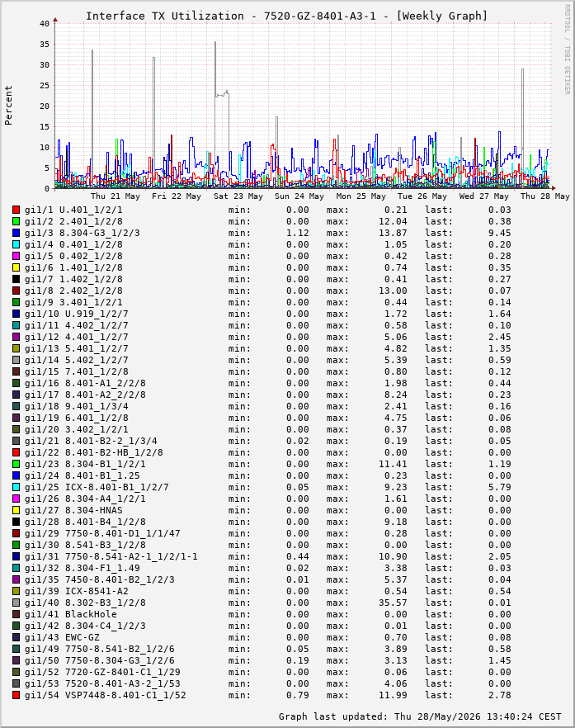Click the red swatch for gi1/1 U.401_1/2/1
575x728 pixels.
(16, 210)
